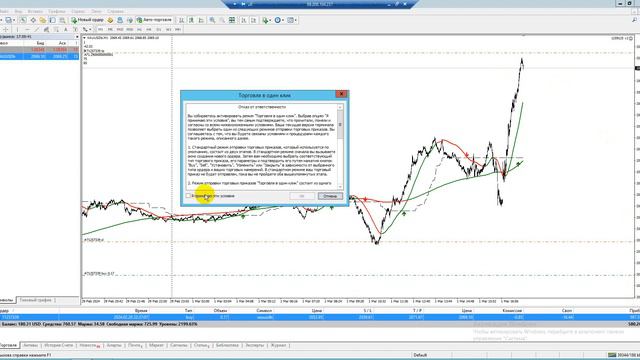Open the indicators list dropdown arrow

click(270, 20)
